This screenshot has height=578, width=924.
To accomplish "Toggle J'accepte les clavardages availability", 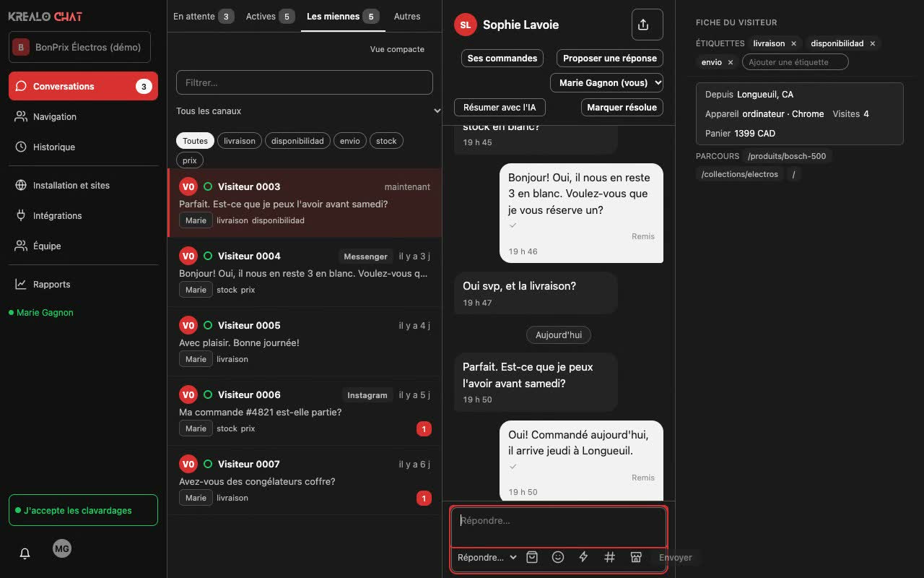I will (x=83, y=510).
